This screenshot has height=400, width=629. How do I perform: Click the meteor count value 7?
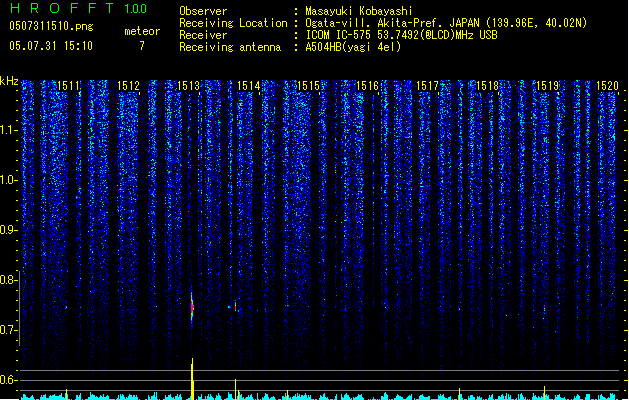pos(142,46)
